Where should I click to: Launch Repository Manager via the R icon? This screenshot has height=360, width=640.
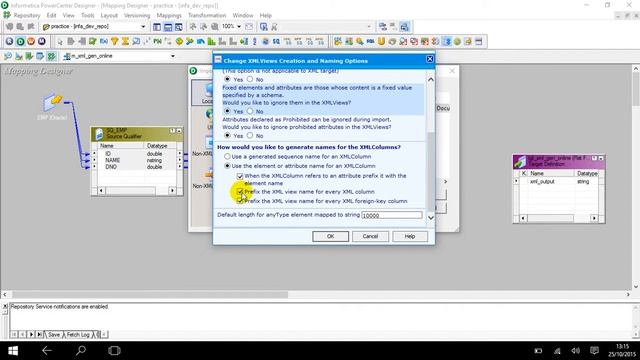click(x=9, y=41)
